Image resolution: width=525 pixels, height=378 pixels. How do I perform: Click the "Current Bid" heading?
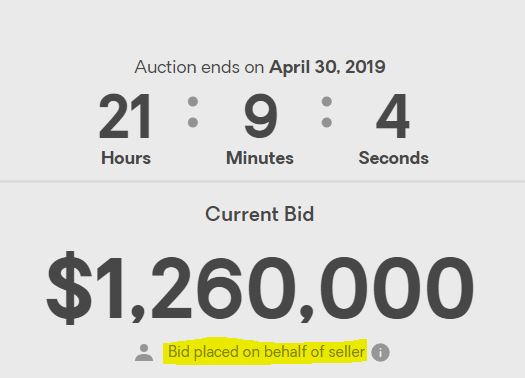pyautogui.click(x=260, y=214)
